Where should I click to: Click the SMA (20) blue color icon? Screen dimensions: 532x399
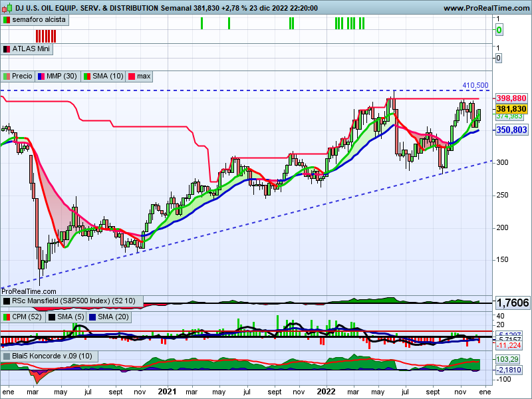92,317
